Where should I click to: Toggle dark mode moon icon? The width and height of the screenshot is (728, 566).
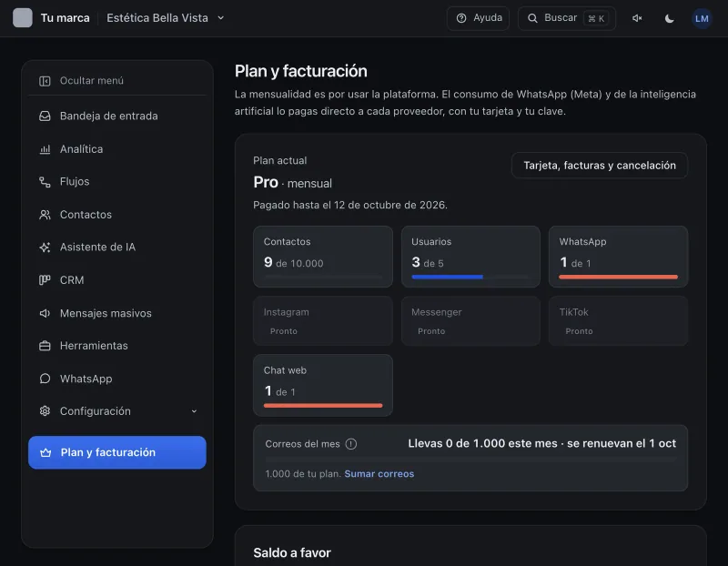tap(669, 18)
